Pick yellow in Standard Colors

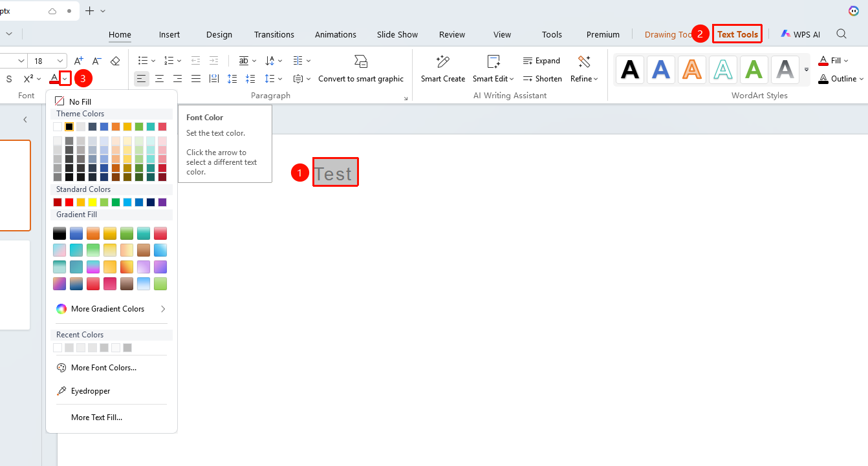click(92, 202)
